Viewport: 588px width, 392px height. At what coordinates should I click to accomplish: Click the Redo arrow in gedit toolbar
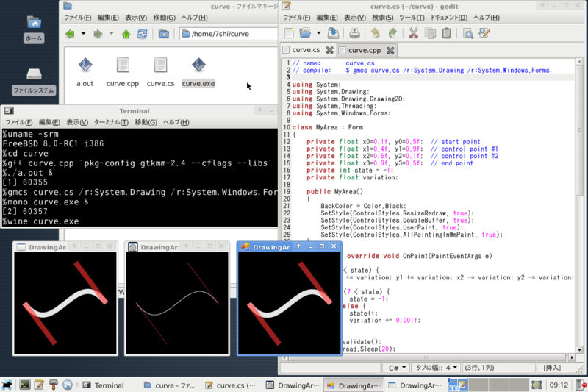392,33
